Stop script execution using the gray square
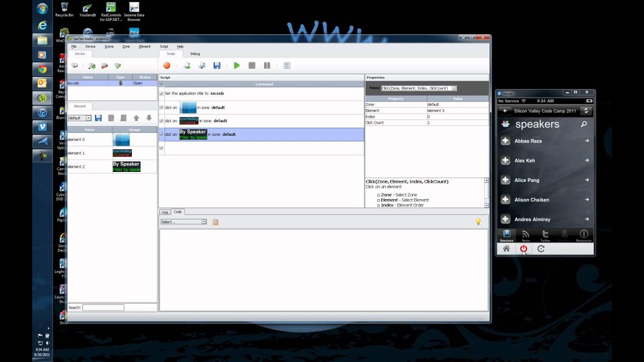 coord(252,65)
